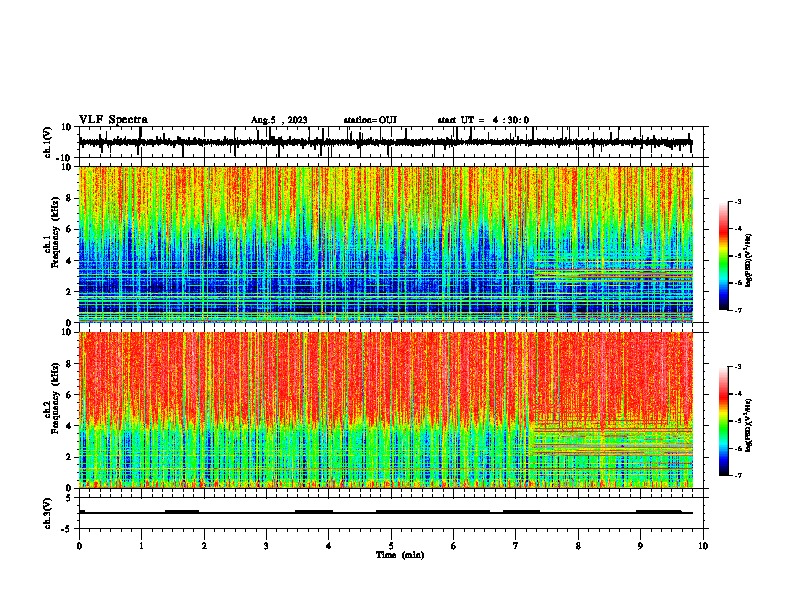Click the "8" kHz tick on ch.1 spectrogram

[x=69, y=198]
